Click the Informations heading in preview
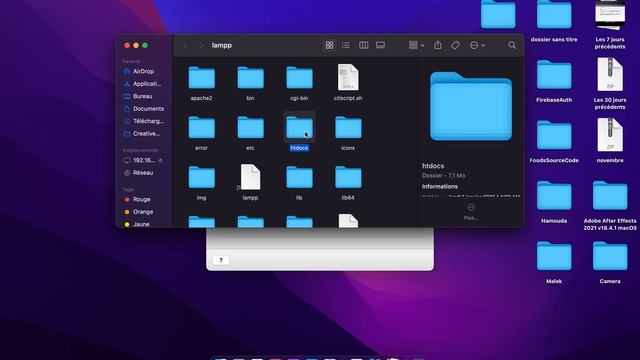The height and width of the screenshot is (360, 640). click(440, 187)
